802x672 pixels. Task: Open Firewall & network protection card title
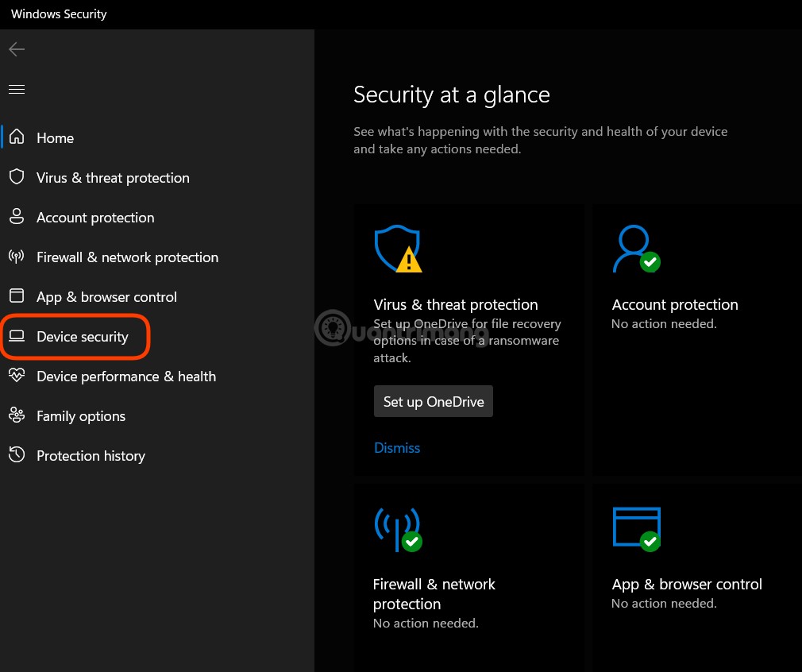(x=434, y=593)
